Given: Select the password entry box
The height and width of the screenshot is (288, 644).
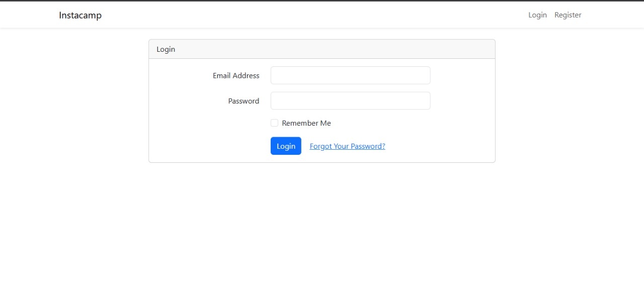Looking at the screenshot, I should click(350, 101).
